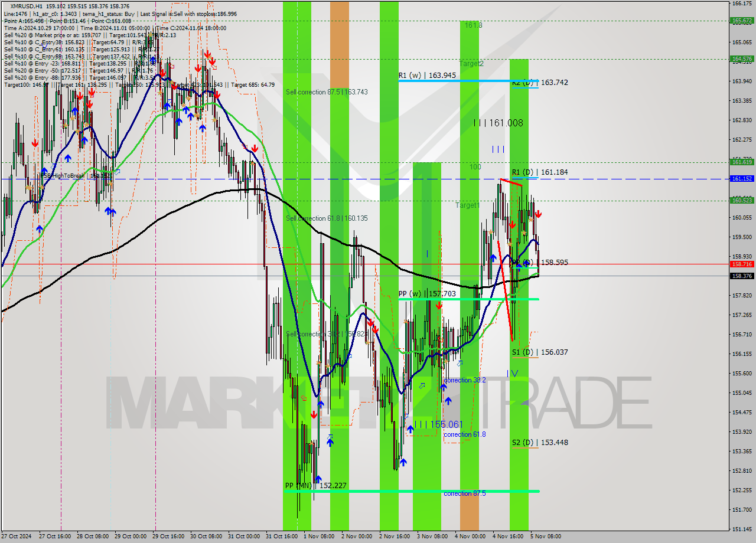Screen dimensions: 756x543
Task: Click the 166.175 price axis value
Action: (x=742, y=4)
